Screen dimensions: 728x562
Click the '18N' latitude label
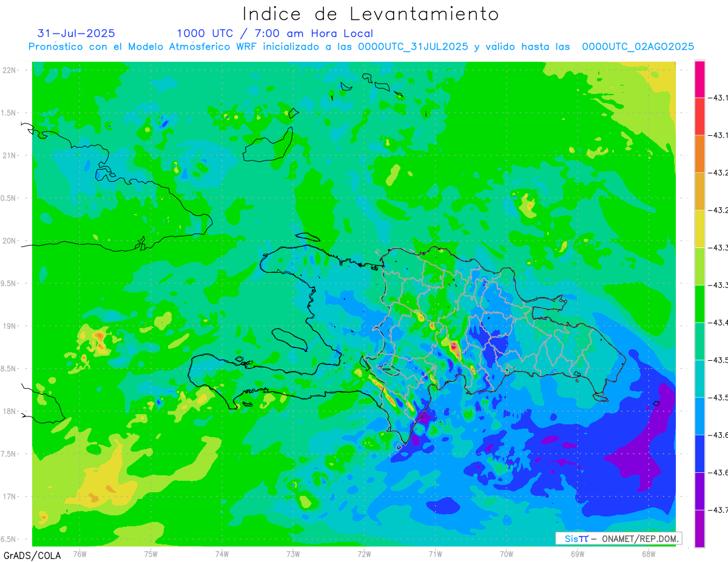[x=10, y=411]
